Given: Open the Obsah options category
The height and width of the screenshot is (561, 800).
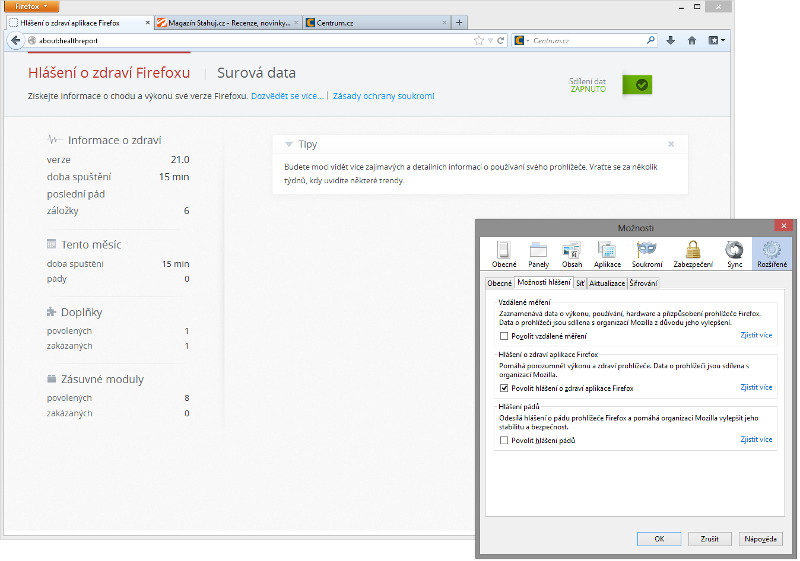Looking at the screenshot, I should (572, 254).
